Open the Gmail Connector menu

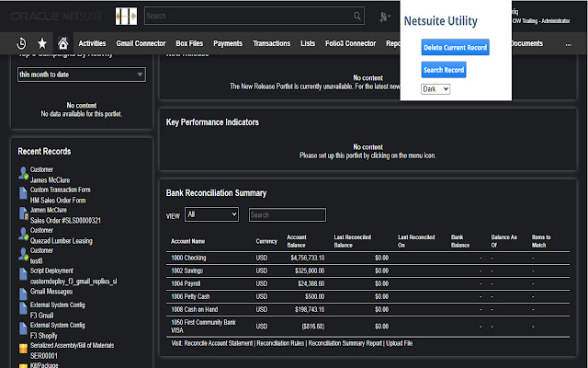[x=141, y=43]
